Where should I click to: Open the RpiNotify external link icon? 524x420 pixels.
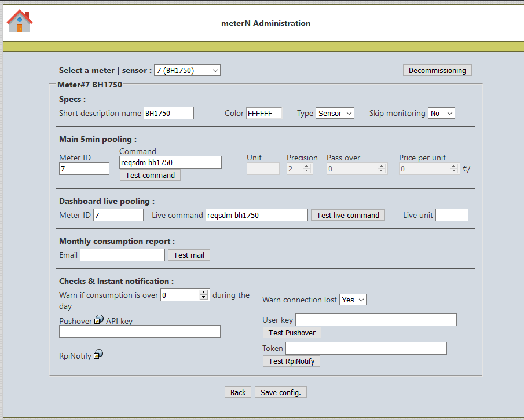[x=98, y=354]
